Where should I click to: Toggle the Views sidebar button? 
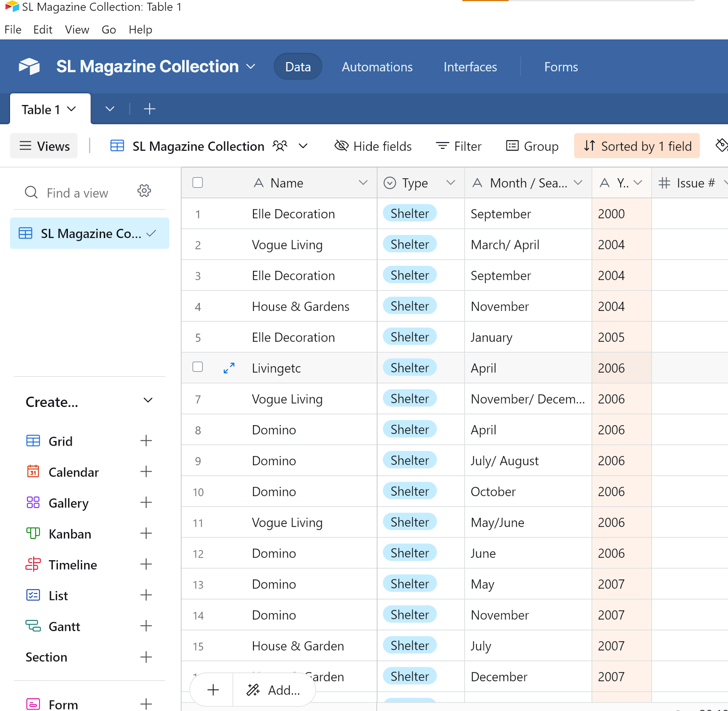pos(44,146)
